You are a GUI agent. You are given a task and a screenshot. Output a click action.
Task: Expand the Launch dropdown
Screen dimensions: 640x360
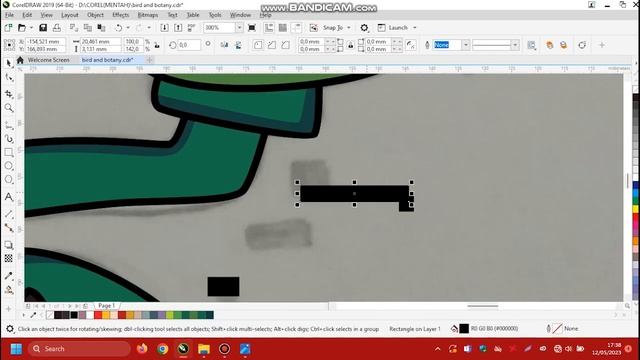(415, 28)
